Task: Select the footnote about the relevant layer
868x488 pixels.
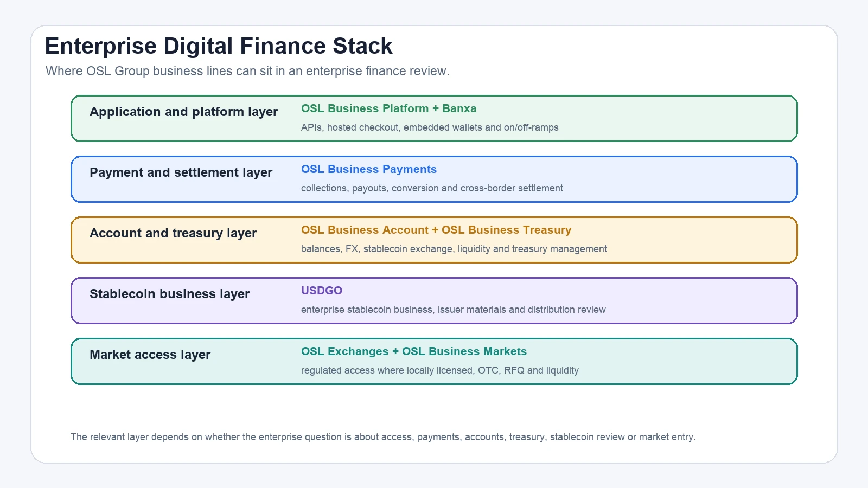Action: (383, 437)
